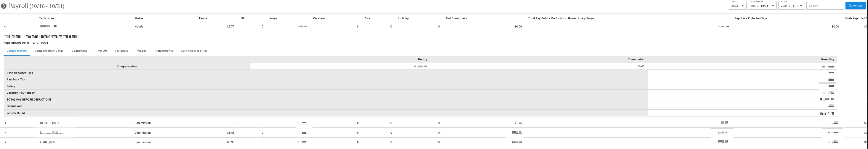Click the OT column header
The image size is (868, 149).
pyautogui.click(x=242, y=18)
